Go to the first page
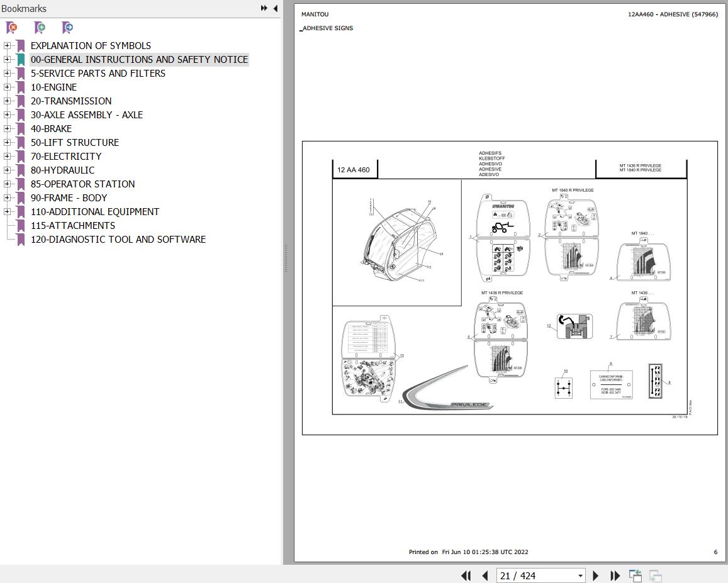The width and height of the screenshot is (728, 583). click(466, 575)
